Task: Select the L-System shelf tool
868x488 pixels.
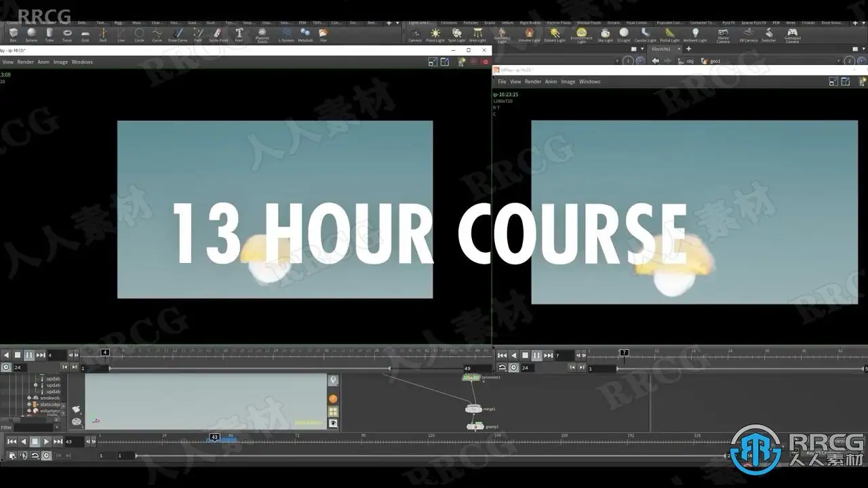Action: (x=286, y=34)
